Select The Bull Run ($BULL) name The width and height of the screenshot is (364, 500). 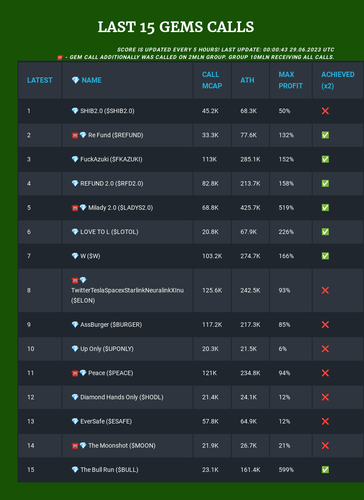[x=109, y=470]
